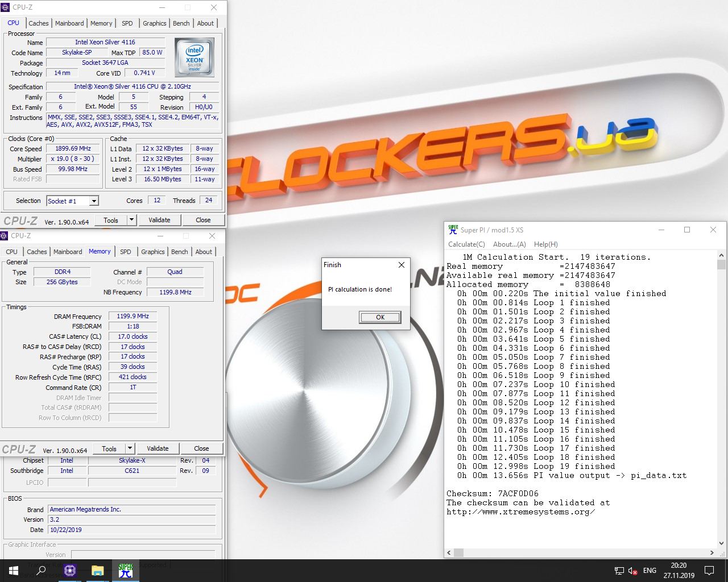Click the Southbridge C621 field
Viewport: 728px width, 582px height.
pos(132,471)
